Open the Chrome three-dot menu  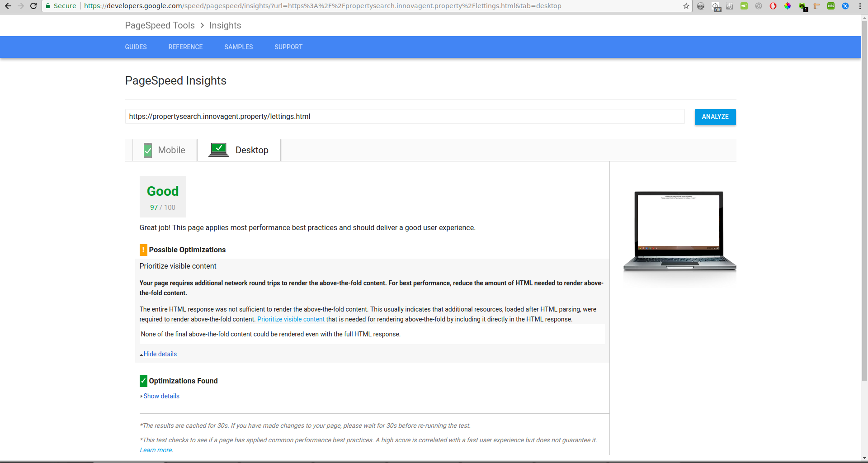tap(860, 6)
